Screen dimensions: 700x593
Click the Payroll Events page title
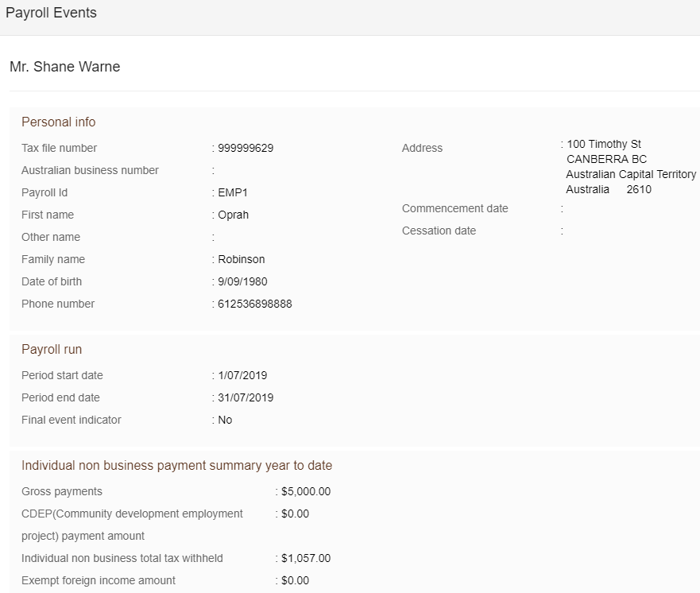pos(51,13)
